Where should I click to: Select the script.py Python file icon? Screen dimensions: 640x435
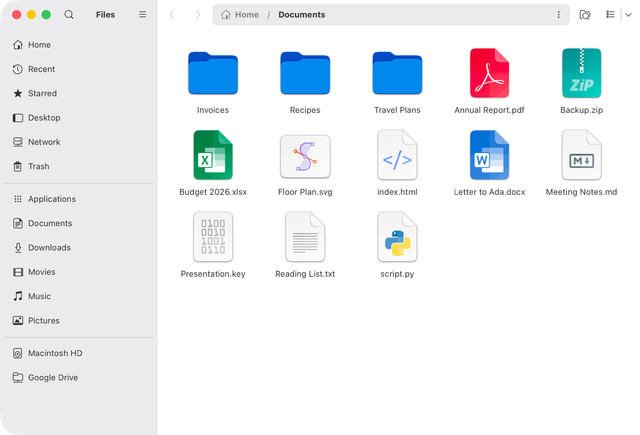(397, 237)
